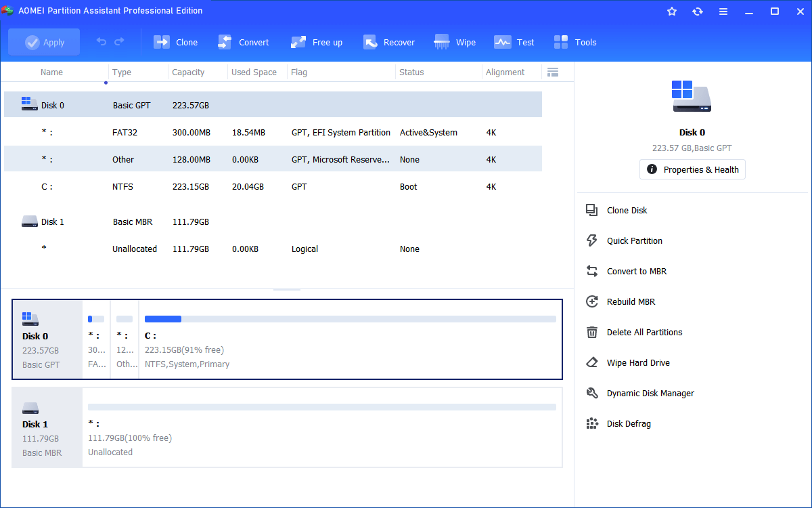Open Dynamic Disk Manager
The width and height of the screenshot is (812, 508).
pyautogui.click(x=650, y=394)
